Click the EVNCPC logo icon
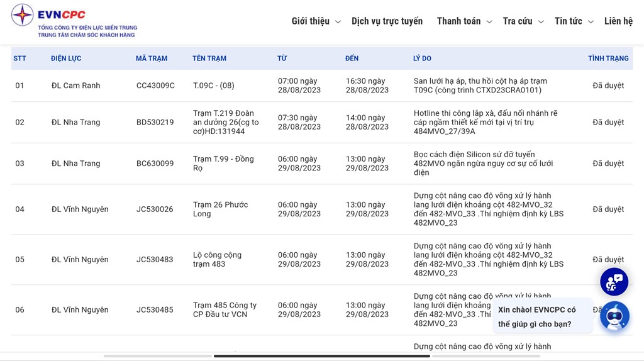The image size is (644, 361). pyautogui.click(x=23, y=15)
